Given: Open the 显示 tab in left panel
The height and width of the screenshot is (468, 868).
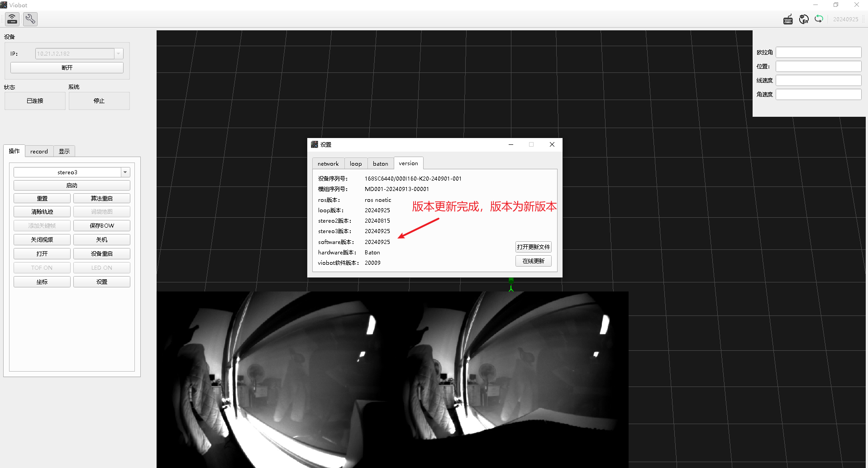Looking at the screenshot, I should tap(64, 152).
